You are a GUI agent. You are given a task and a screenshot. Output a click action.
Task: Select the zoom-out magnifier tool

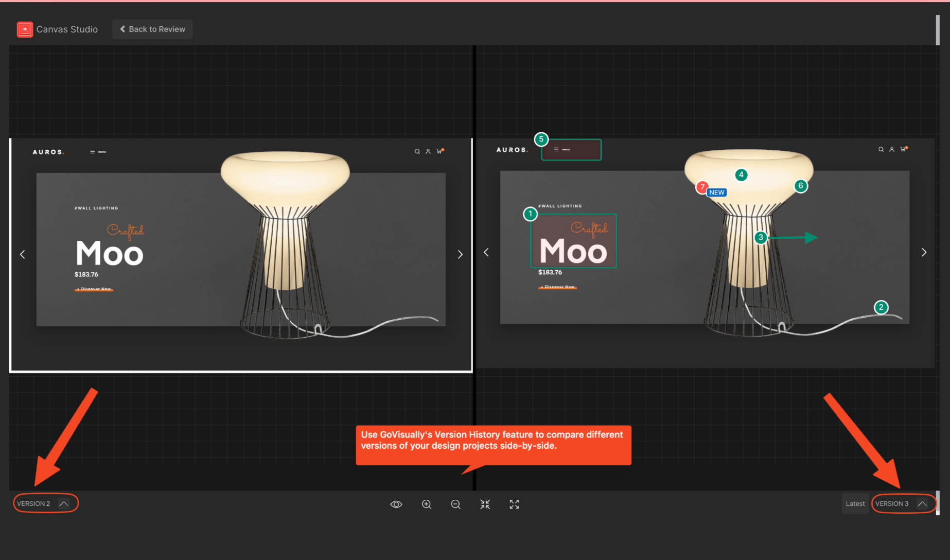[455, 504]
